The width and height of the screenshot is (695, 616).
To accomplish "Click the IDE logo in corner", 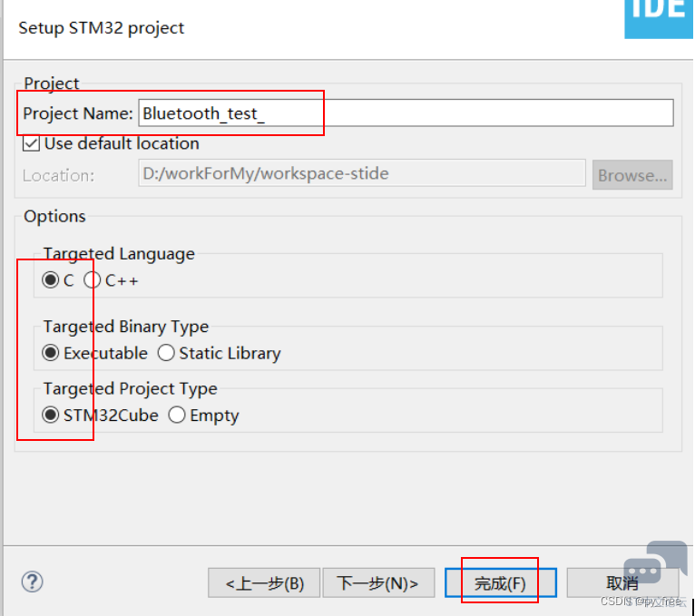I will [x=659, y=19].
